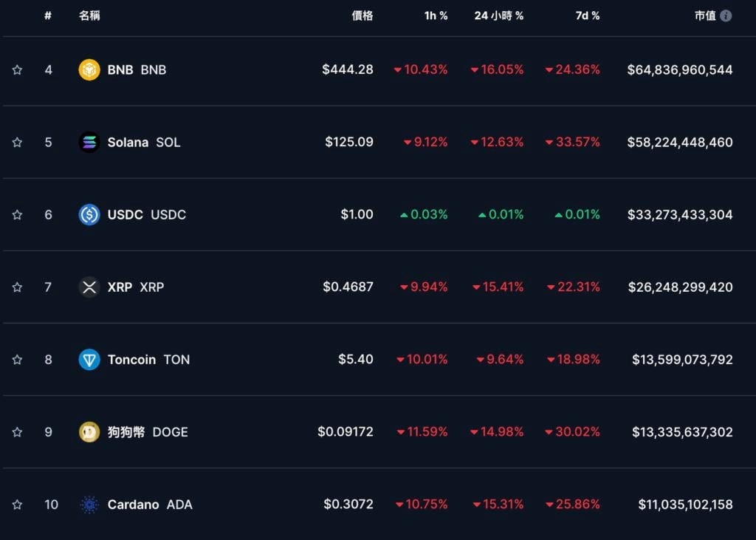Screen dimensions: 756x540
Task: Click the XRP coin logo icon
Action: pos(89,287)
